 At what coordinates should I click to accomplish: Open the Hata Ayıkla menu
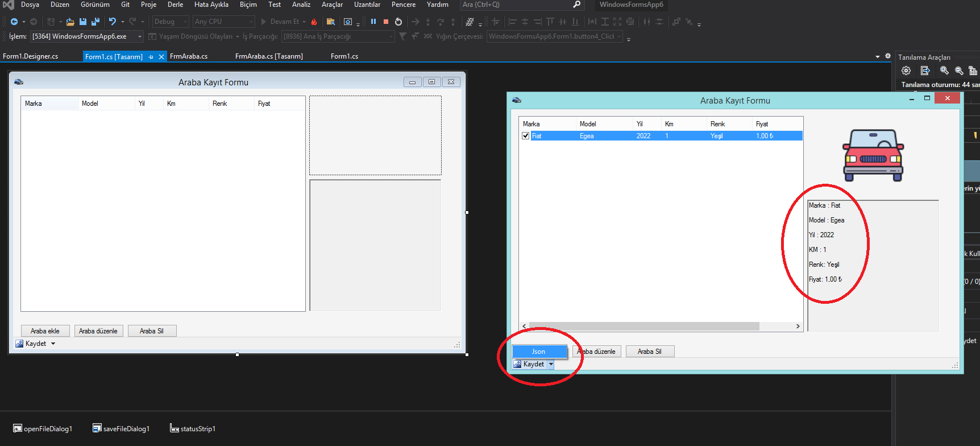pos(211,5)
